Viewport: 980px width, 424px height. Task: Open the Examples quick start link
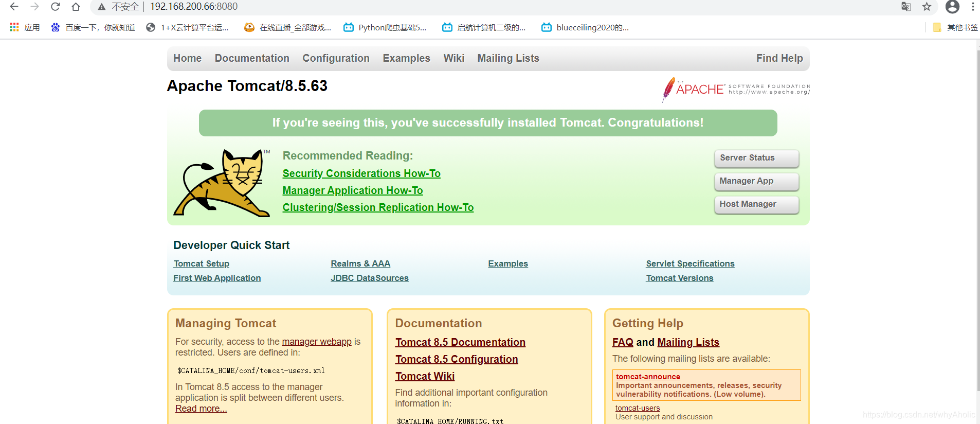point(508,263)
